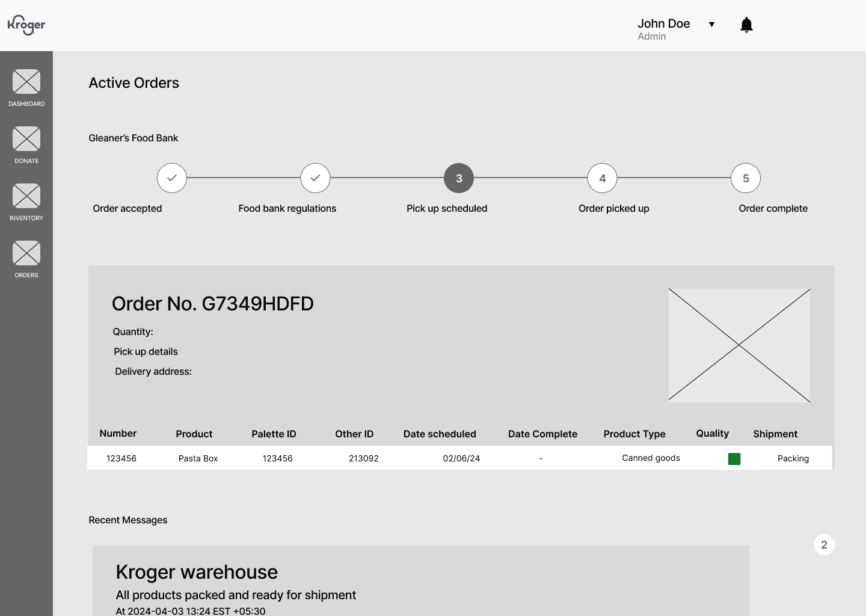The width and height of the screenshot is (866, 616).
Task: Open the ORDERS menu label
Action: point(26,275)
